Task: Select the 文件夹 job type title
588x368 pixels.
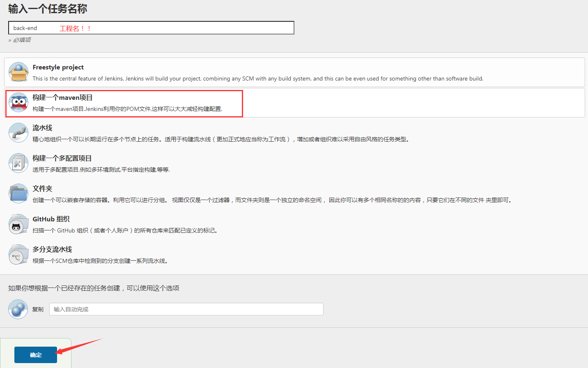Action: [x=42, y=189]
